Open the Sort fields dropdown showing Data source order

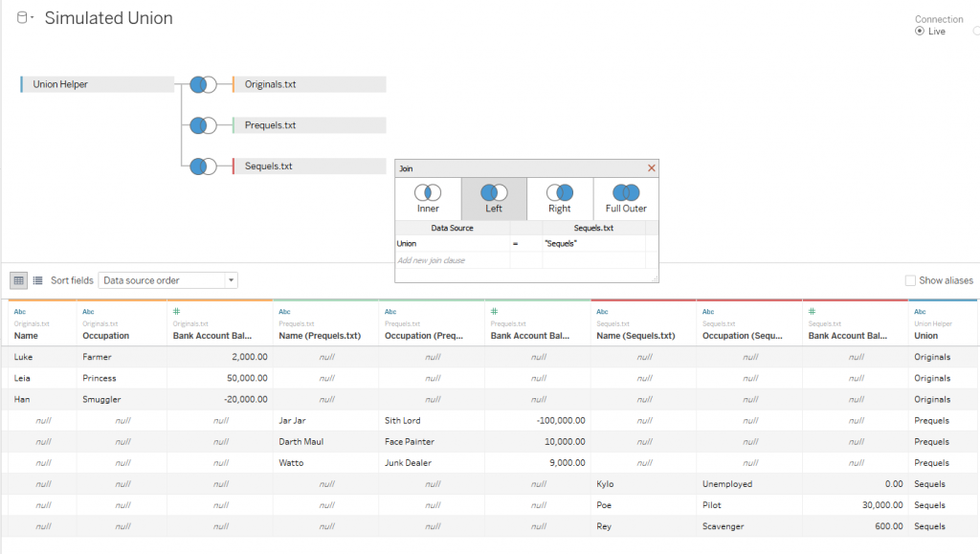point(167,279)
